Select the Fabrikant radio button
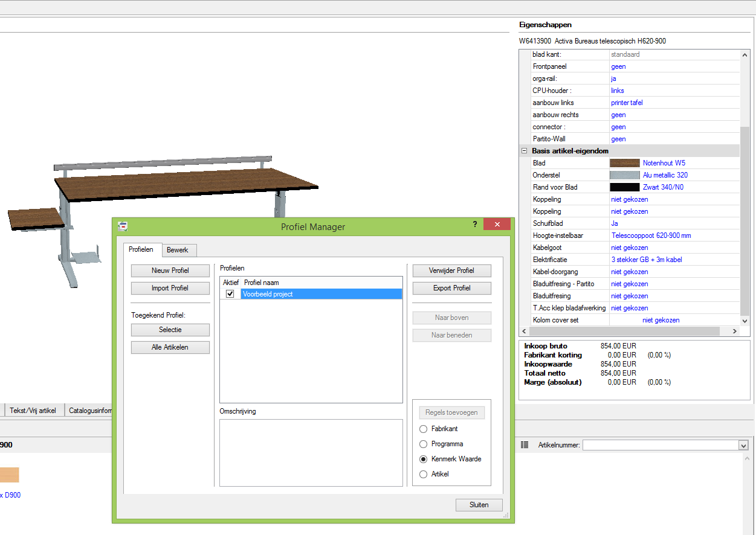 pos(423,429)
